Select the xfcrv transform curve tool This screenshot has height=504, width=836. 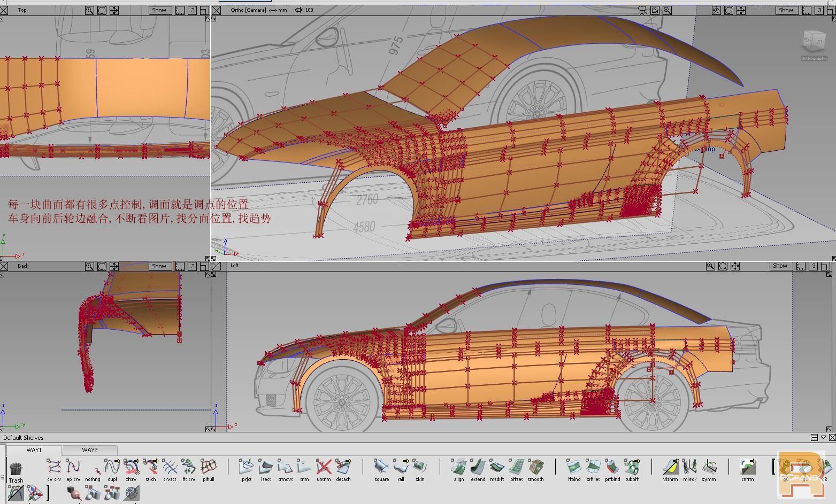(x=131, y=470)
